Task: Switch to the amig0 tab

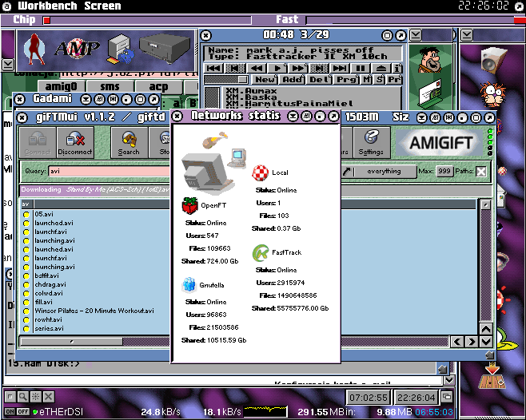Action: click(62, 86)
